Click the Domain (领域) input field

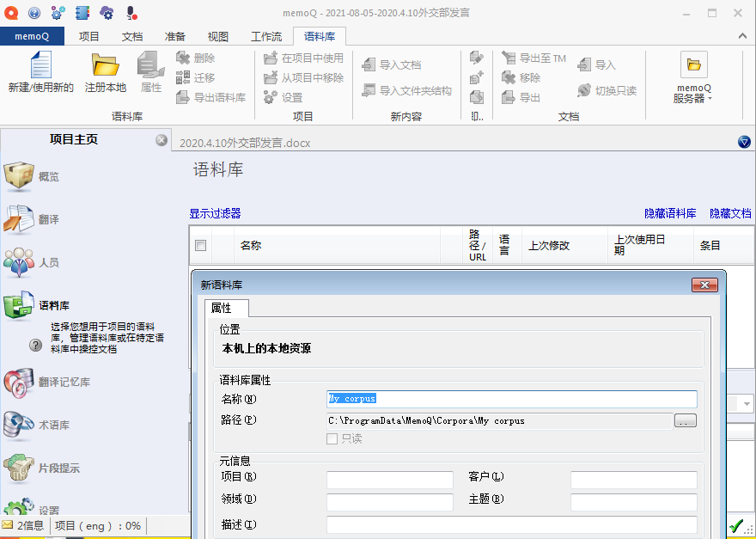pos(389,502)
